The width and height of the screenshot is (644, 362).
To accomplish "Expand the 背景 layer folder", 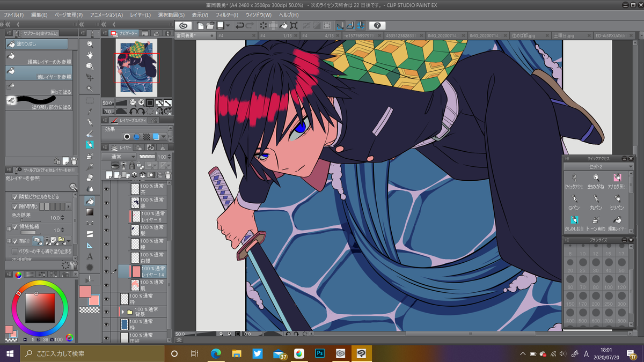I will point(123,312).
